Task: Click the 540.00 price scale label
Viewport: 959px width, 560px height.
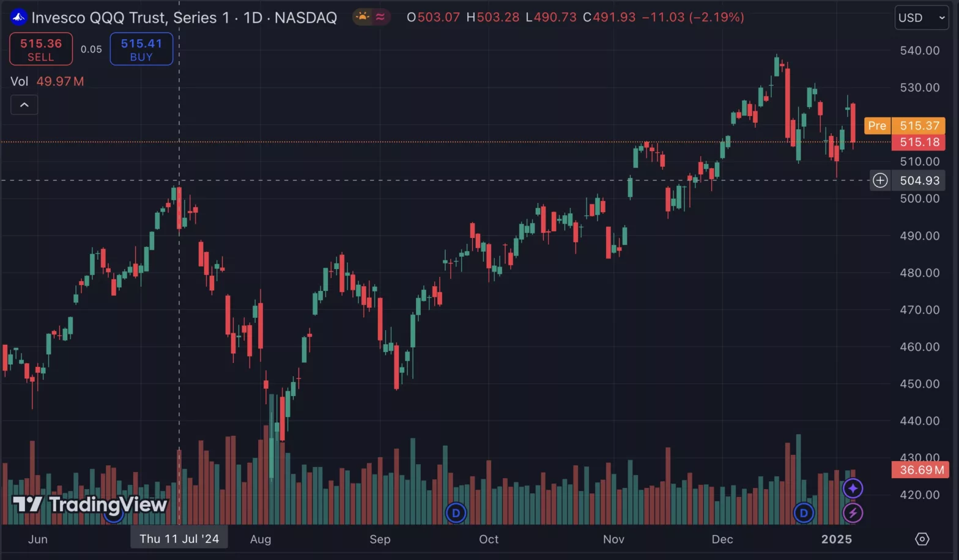Action: (919, 51)
